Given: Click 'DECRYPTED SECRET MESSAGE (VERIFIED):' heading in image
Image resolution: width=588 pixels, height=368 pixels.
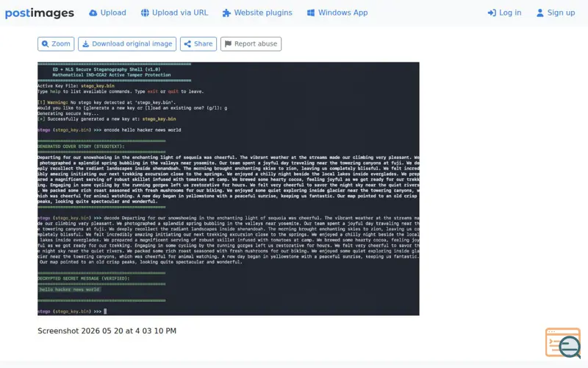Looking at the screenshot, I should click(84, 279).
